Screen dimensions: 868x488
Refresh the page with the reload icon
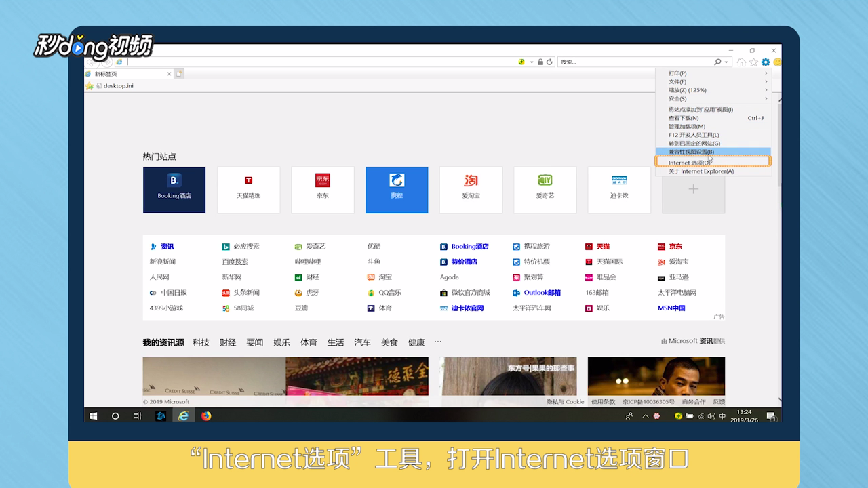550,62
